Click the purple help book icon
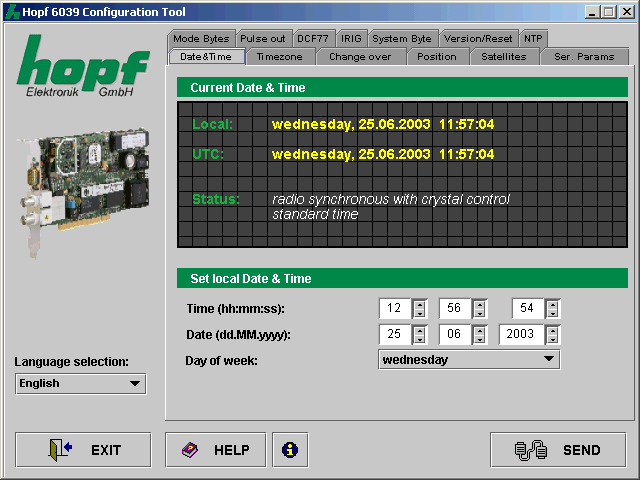 point(190,450)
